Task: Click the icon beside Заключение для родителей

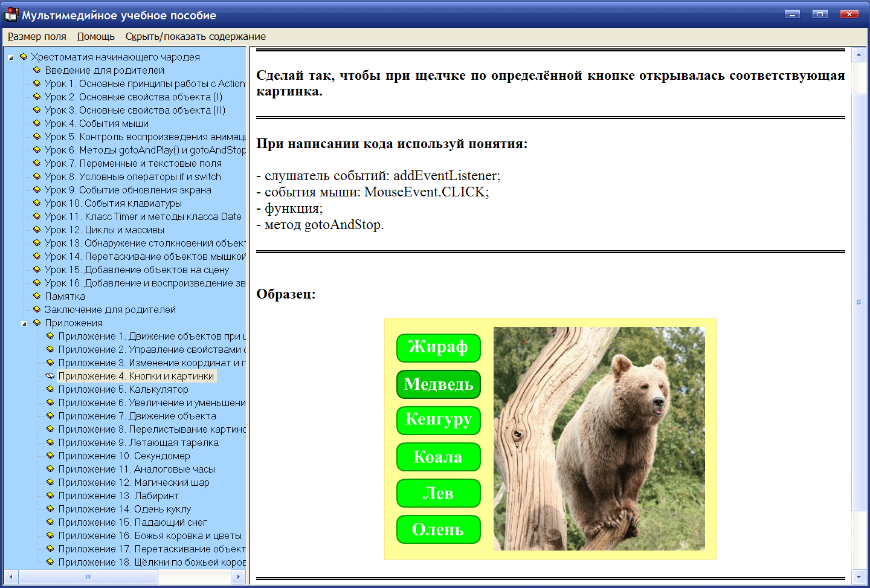Action: (x=37, y=309)
